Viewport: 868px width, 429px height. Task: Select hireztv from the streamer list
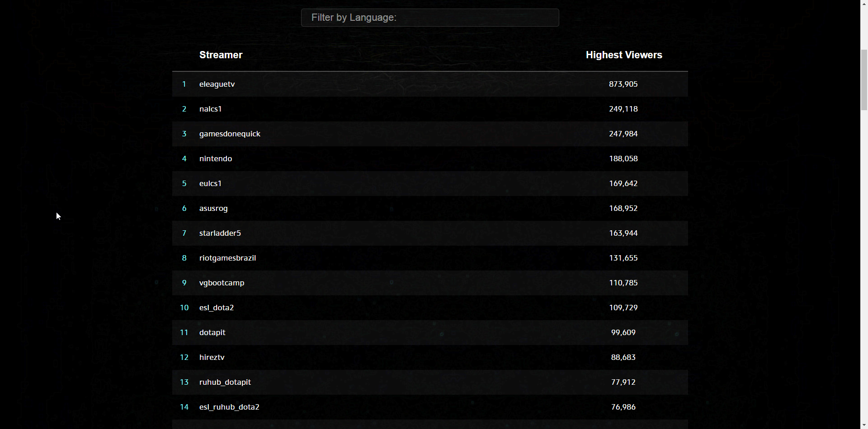coord(212,357)
